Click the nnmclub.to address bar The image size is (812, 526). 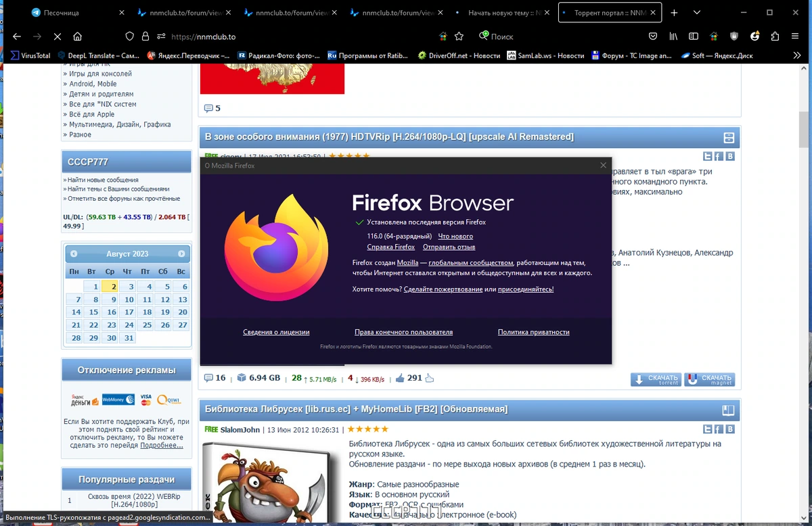click(298, 37)
